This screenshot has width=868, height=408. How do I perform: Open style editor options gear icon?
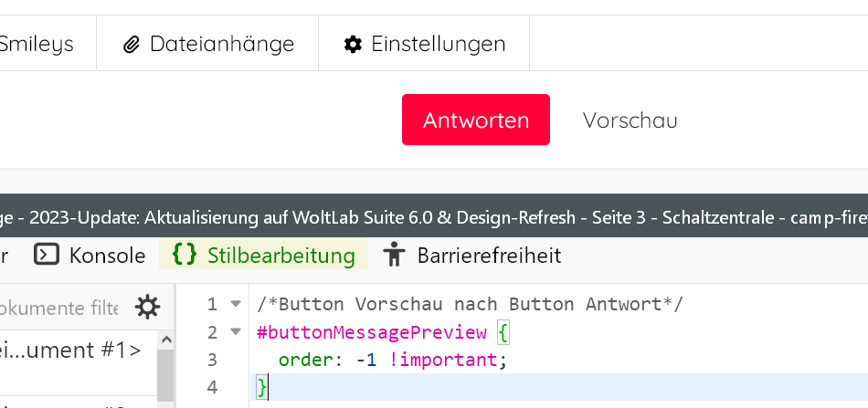[147, 308]
